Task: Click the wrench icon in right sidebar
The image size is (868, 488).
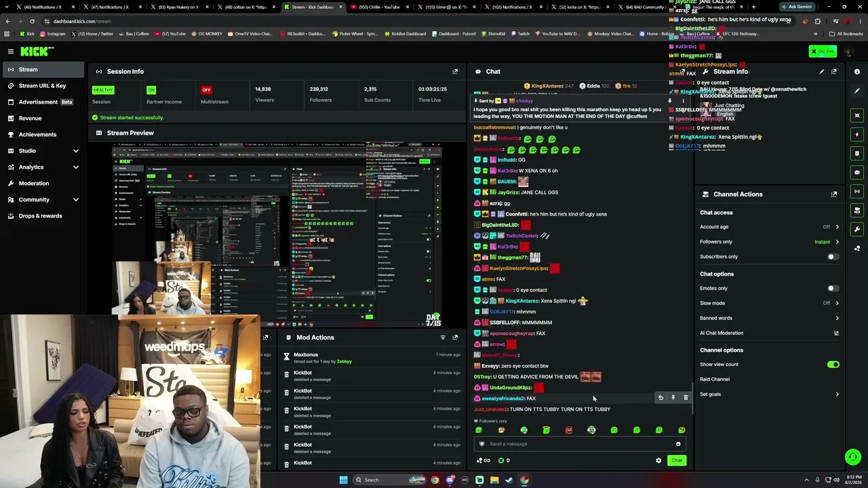Action: [857, 229]
